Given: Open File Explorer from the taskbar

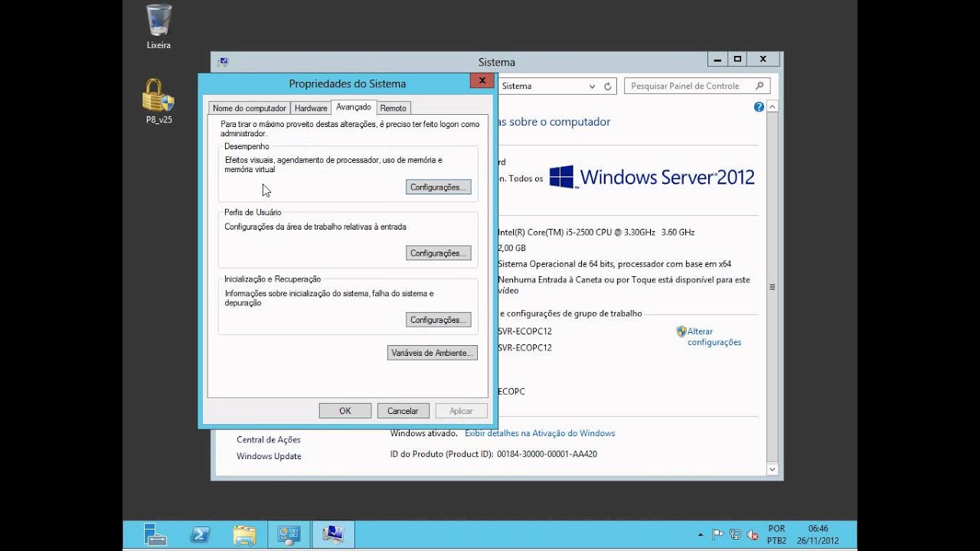Looking at the screenshot, I should click(x=244, y=534).
